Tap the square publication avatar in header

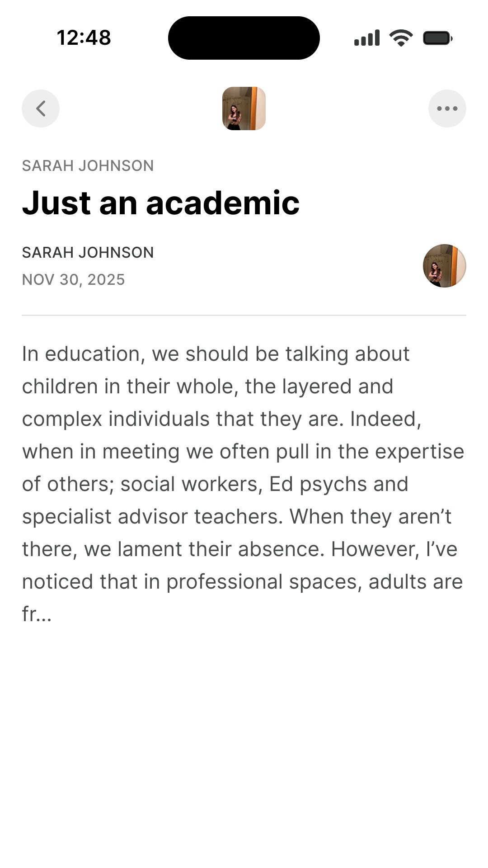244,108
